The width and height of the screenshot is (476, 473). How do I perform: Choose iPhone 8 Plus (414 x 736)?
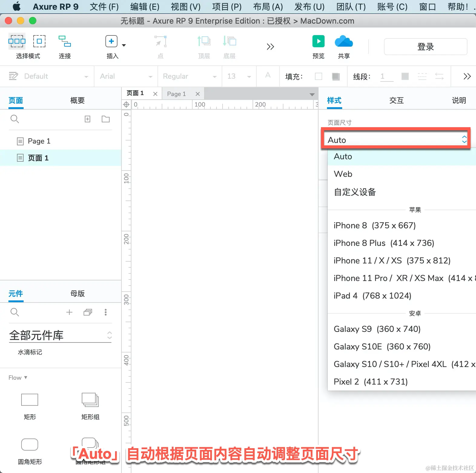coord(402,243)
